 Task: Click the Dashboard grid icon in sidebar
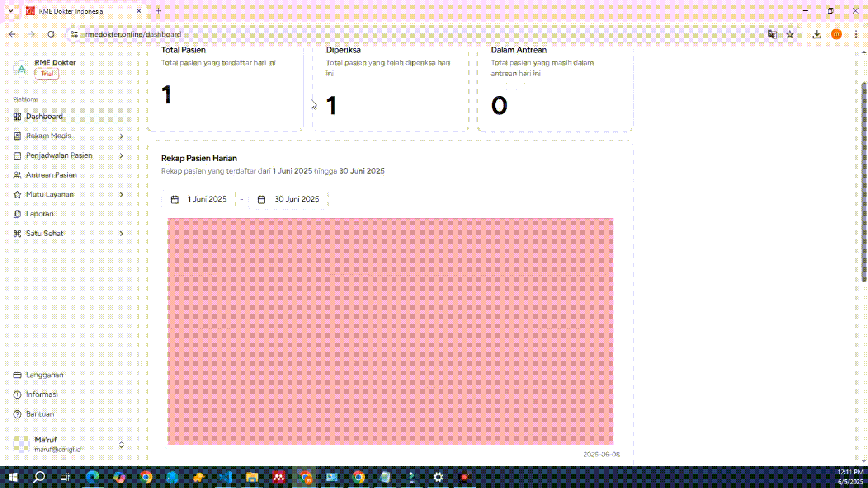[x=17, y=117]
